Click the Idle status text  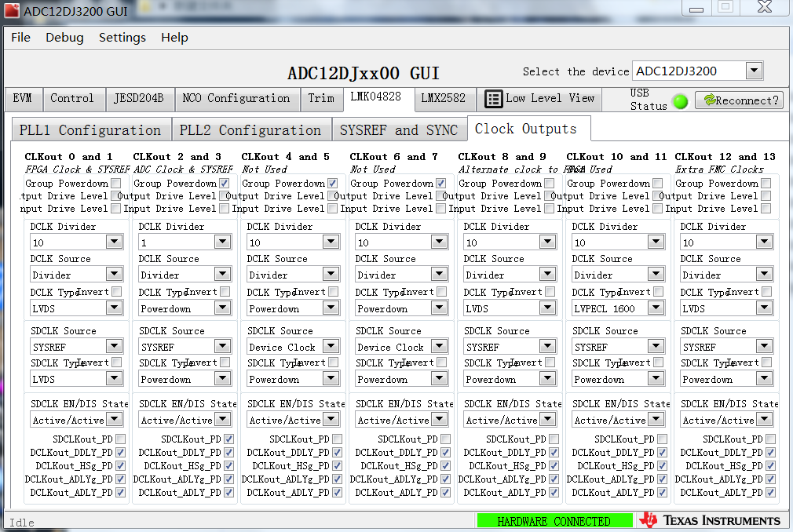(22, 523)
